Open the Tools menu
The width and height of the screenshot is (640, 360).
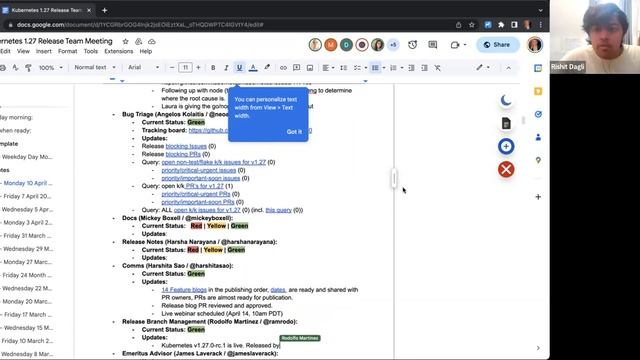pos(91,51)
